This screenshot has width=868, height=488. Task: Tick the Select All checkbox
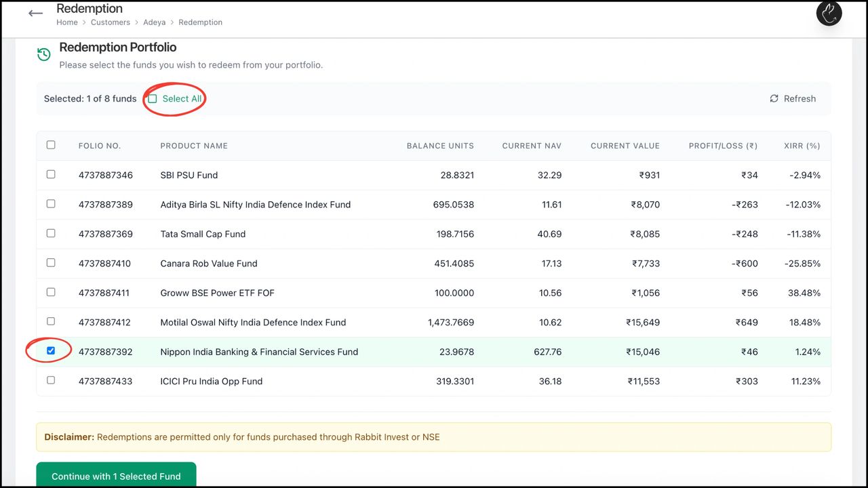(153, 99)
